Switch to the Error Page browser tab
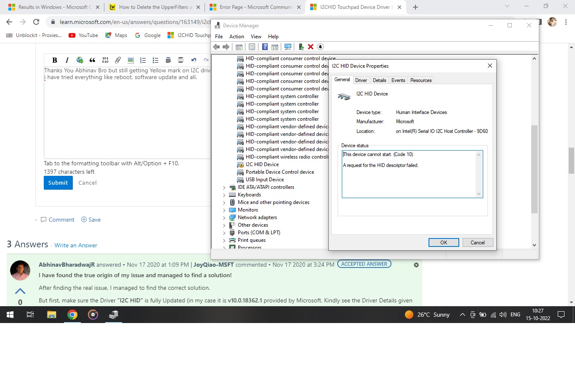Screen dimensions: 575x392 click(256, 7)
